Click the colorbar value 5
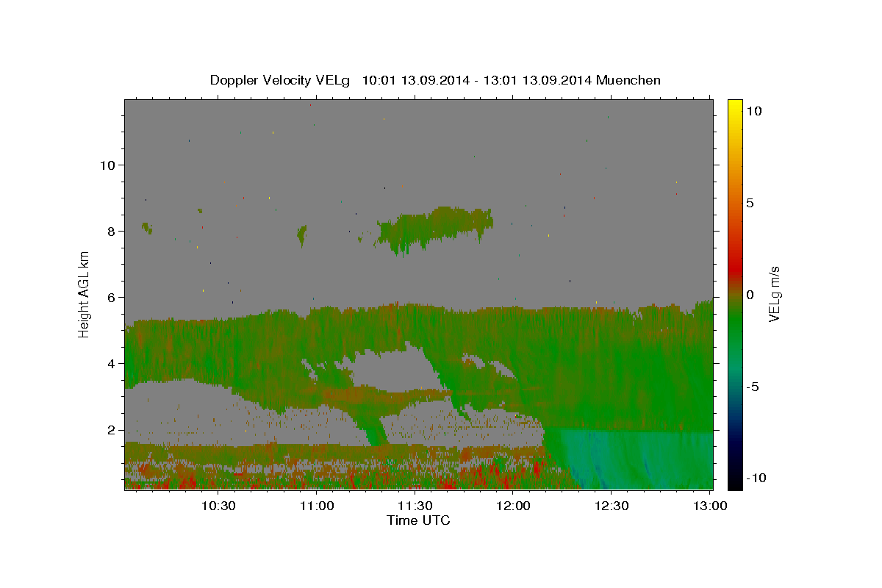Screen dimensions: 882x588 [x=750, y=203]
